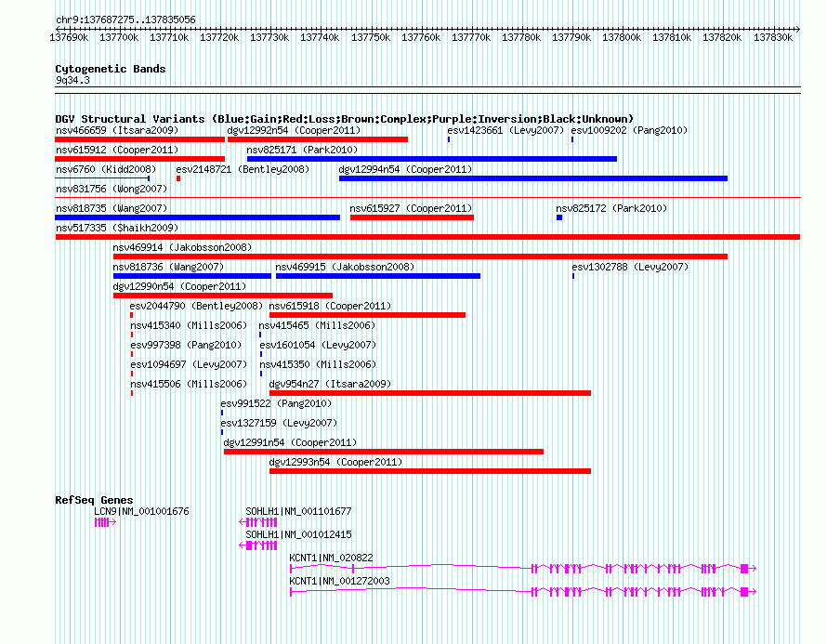This screenshot has width=827, height=644.
Task: Click the small red esv2148721 marker
Action: pyautogui.click(x=178, y=178)
